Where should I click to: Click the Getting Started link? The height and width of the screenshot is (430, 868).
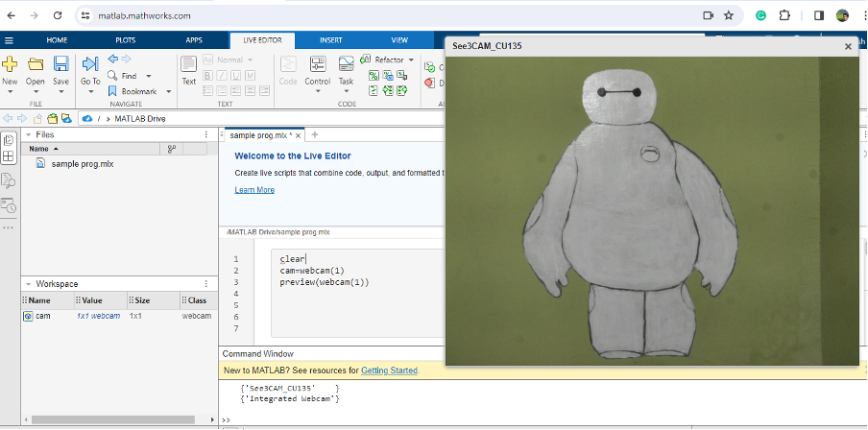(389, 370)
